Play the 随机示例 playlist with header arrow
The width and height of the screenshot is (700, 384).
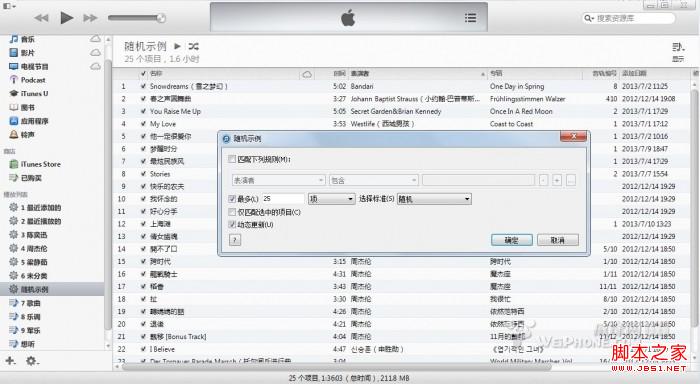coord(177,46)
